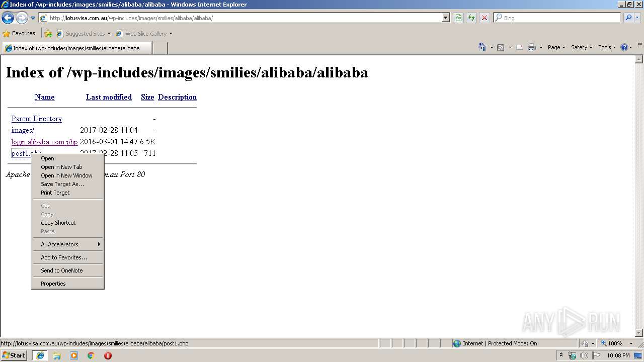The image size is (644, 362).
Task: Expand the address bar history dropdown
Action: tap(446, 18)
